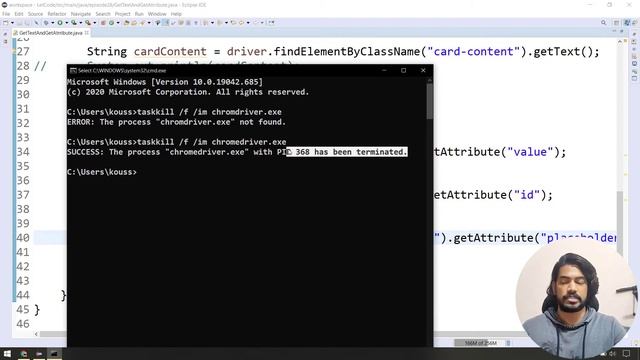Open the Search menu
Screen dimensions: 640x360
[x=103, y=14]
